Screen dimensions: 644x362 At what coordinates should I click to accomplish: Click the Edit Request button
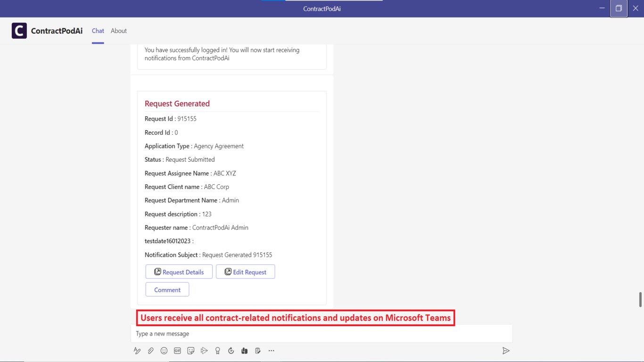[246, 272]
